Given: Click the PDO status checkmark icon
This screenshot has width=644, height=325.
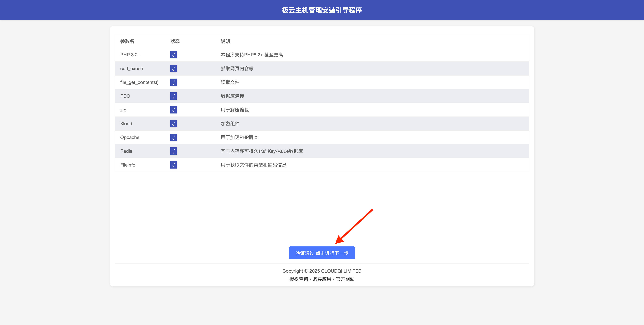Looking at the screenshot, I should pyautogui.click(x=173, y=96).
